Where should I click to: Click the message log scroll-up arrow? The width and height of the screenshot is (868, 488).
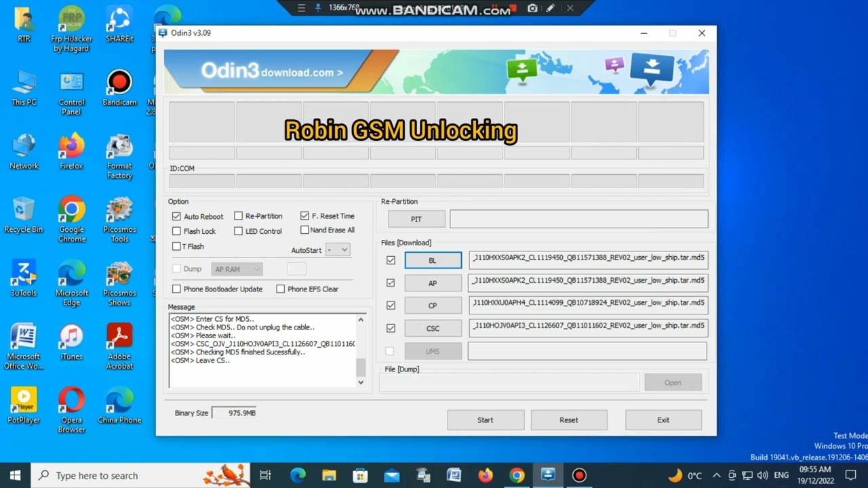(x=361, y=319)
